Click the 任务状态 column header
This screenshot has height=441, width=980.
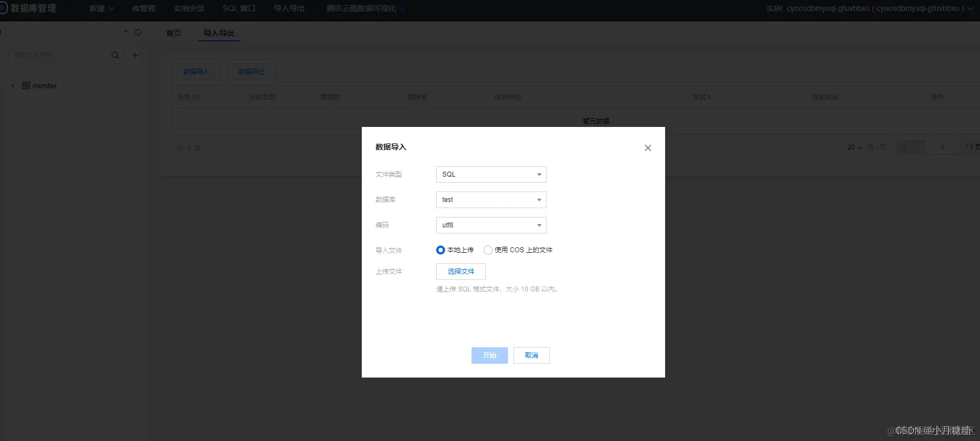(x=508, y=97)
